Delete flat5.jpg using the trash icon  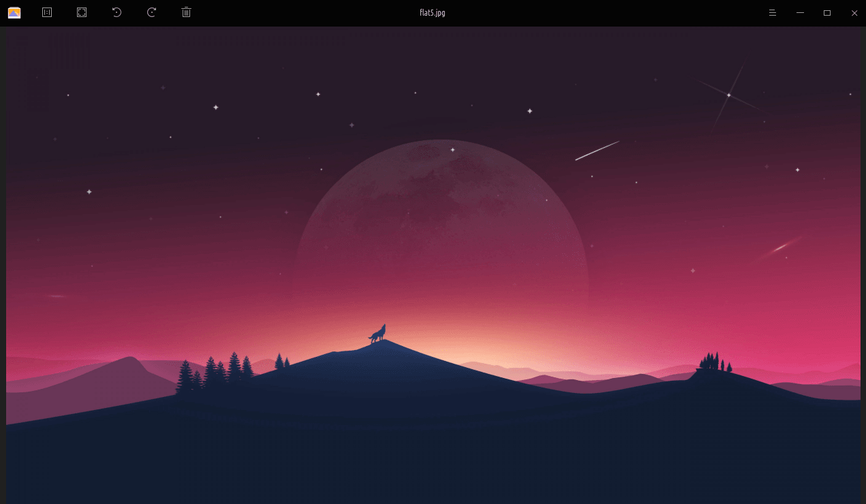coord(187,12)
